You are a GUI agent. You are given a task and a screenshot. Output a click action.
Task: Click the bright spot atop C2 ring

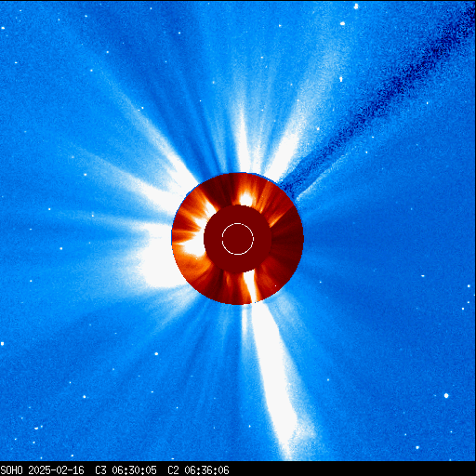(x=246, y=198)
